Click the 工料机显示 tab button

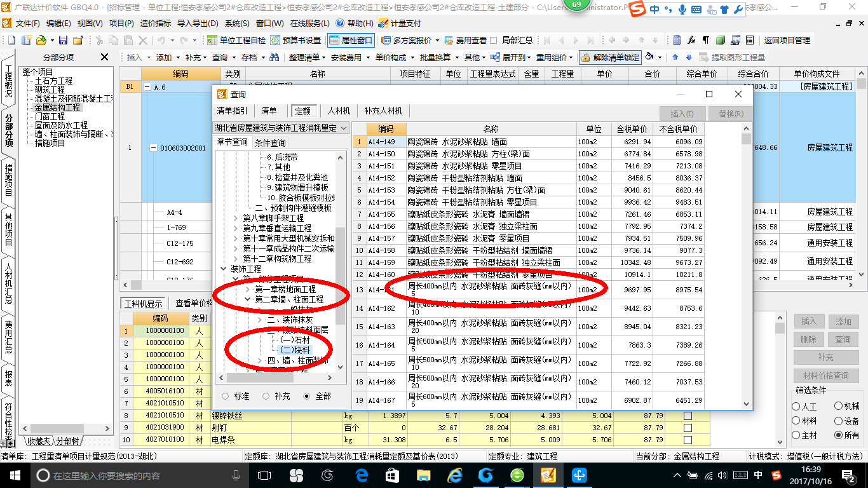(144, 303)
